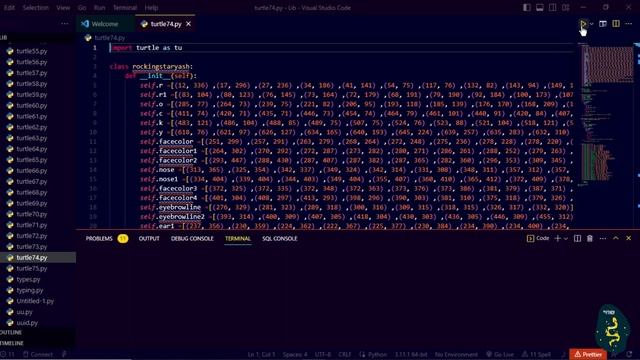Screen dimensions: 640x360
Task: Open turtle55.py in Explorer
Action: [x=32, y=51]
